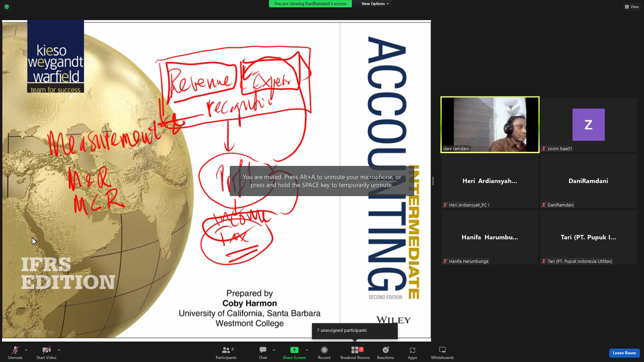The width and height of the screenshot is (644, 362).
Task: Click the muted mic icon on zoom baa01
Action: click(x=544, y=148)
